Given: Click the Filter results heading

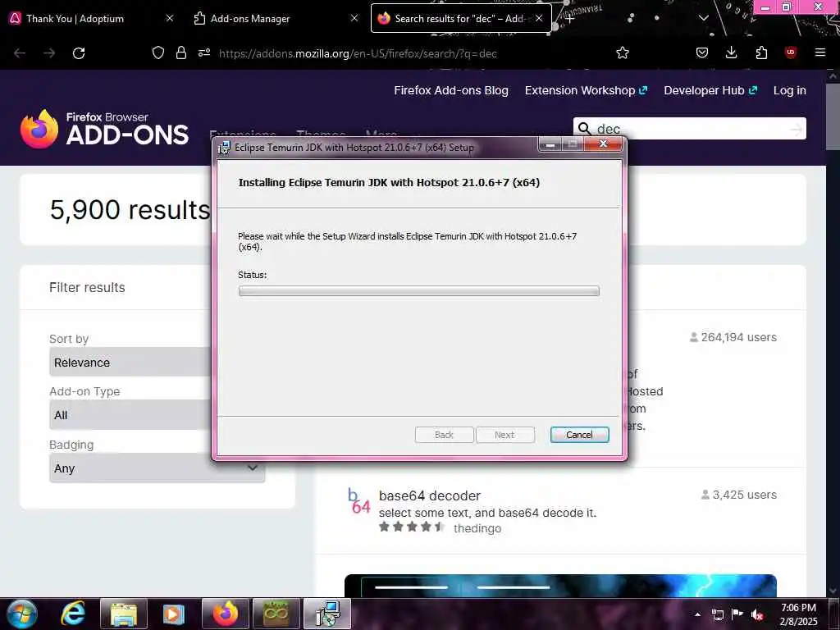Looking at the screenshot, I should [x=87, y=288].
